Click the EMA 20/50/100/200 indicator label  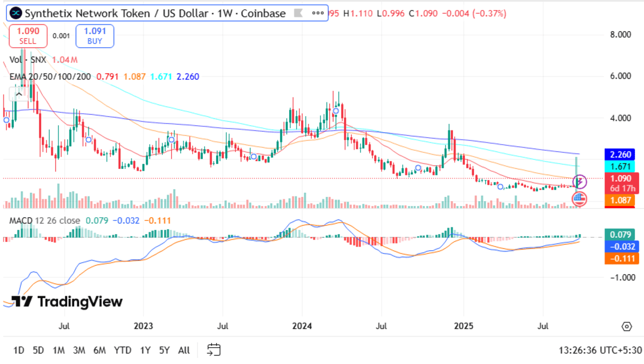pyautogui.click(x=50, y=77)
